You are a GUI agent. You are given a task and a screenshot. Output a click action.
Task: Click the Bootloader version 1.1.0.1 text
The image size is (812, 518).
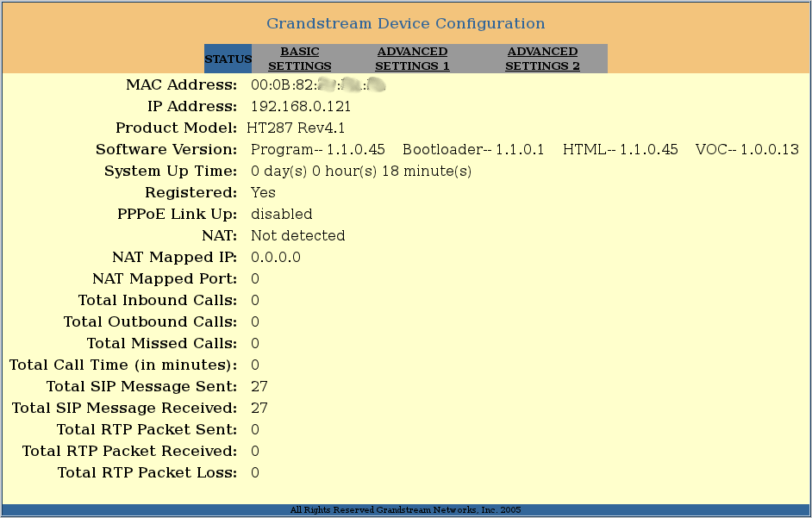(x=473, y=150)
